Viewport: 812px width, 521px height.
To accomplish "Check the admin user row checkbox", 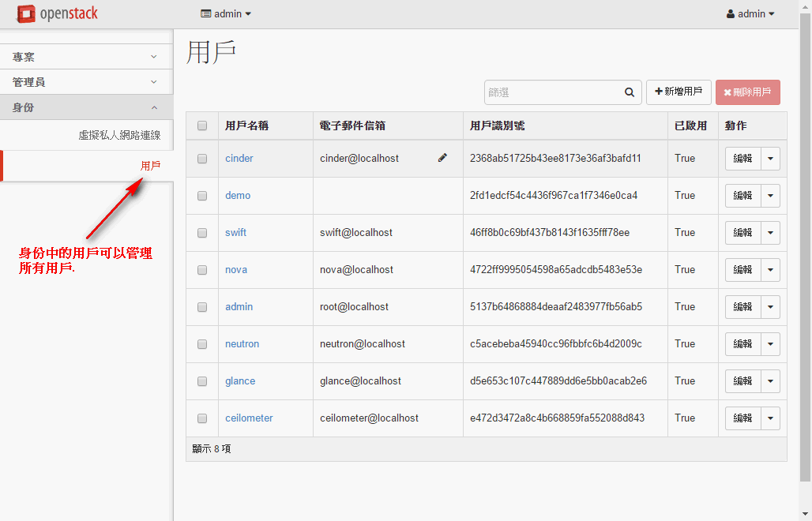I will tap(202, 307).
